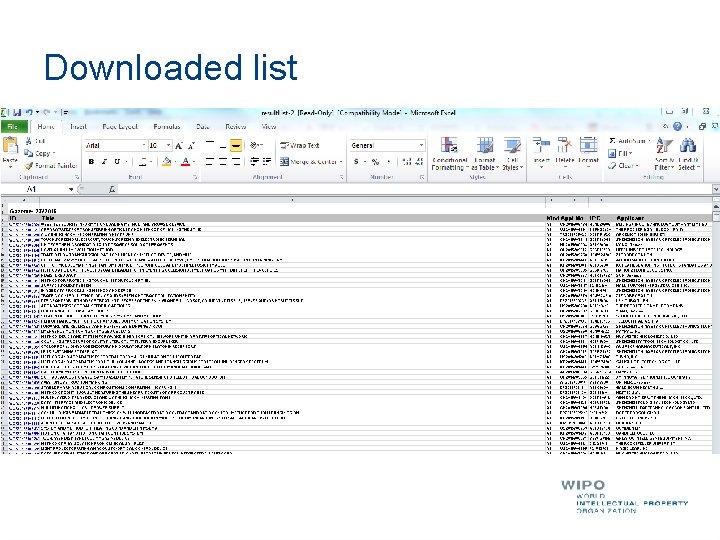This screenshot has width=720, height=540.
Task: Open the font size dropdown
Action: (x=169, y=146)
